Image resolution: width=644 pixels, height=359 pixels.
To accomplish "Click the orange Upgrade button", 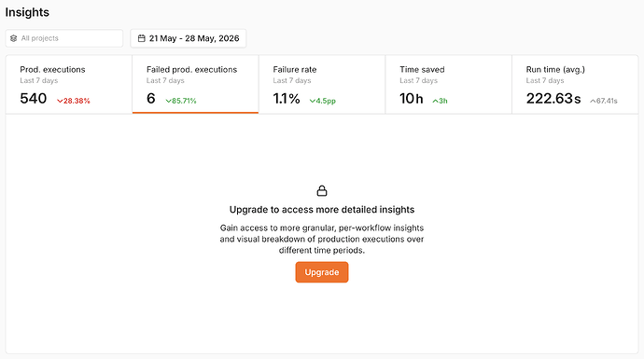I will (x=322, y=272).
